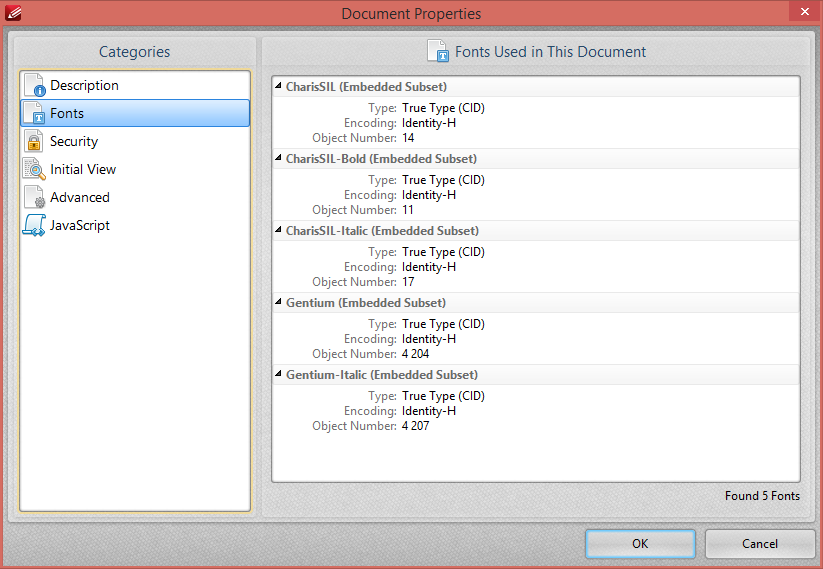823x569 pixels.
Task: Click Object Number value 4 204
Action: click(x=416, y=353)
